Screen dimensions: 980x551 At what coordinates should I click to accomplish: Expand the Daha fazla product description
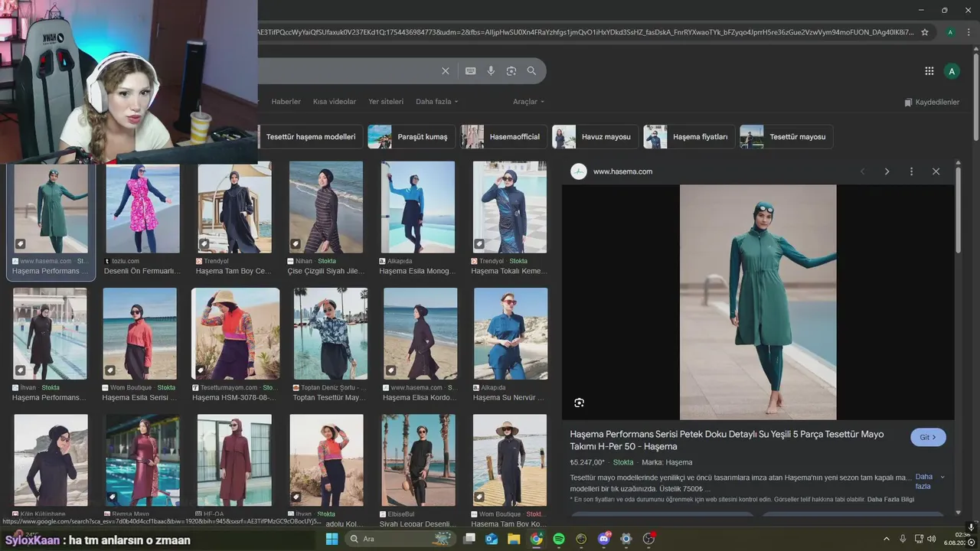coord(929,481)
